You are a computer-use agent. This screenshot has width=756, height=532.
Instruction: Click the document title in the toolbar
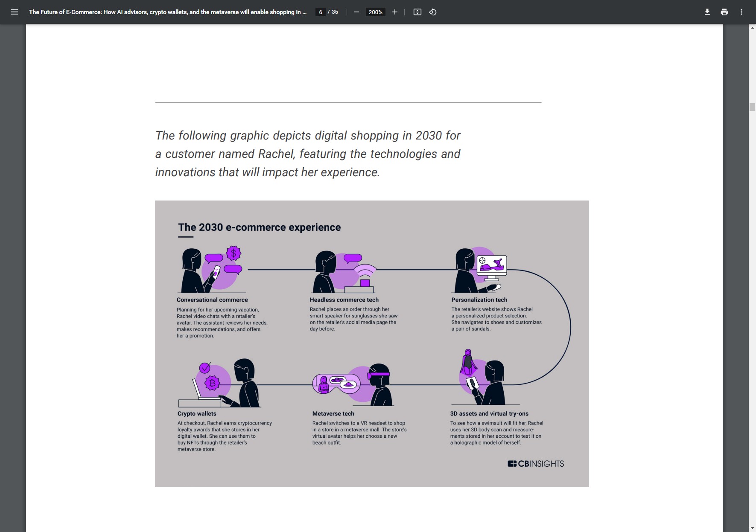click(167, 12)
